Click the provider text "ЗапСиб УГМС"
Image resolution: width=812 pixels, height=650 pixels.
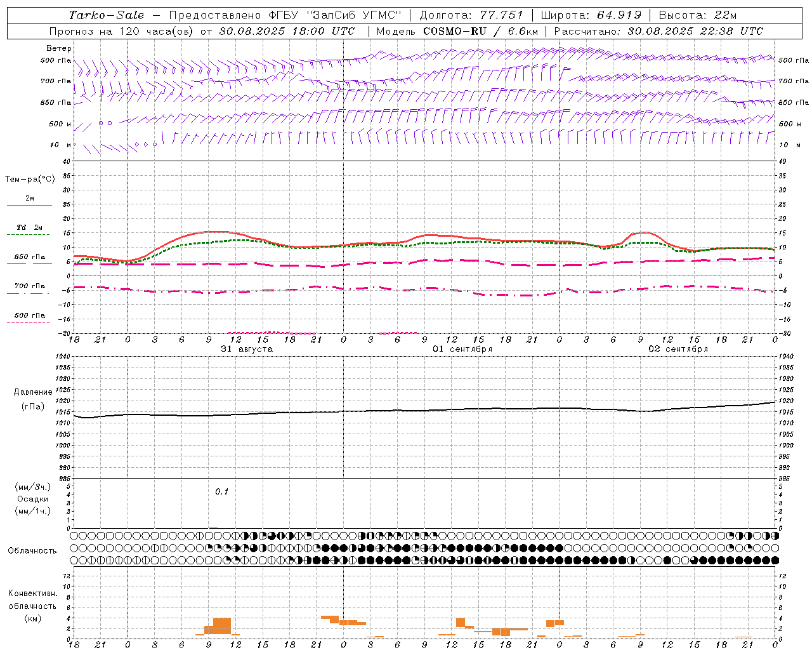click(354, 15)
